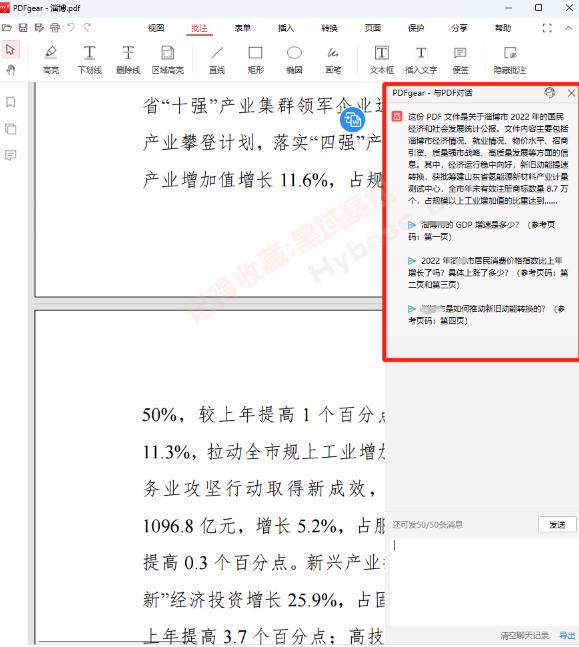Screen dimensions: 579x647
Task: Click the suggested 居民消费价格指数 question
Action: (488, 273)
